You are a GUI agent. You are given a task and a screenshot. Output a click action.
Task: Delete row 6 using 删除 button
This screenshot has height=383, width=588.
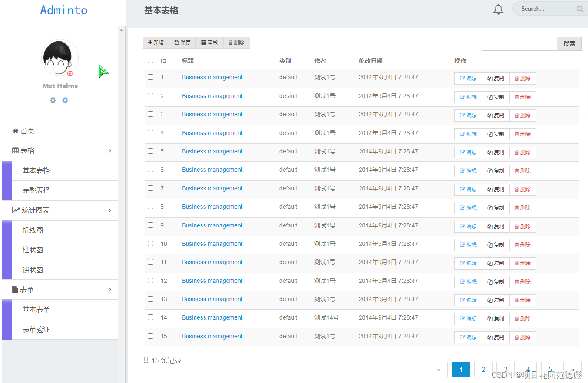click(522, 171)
